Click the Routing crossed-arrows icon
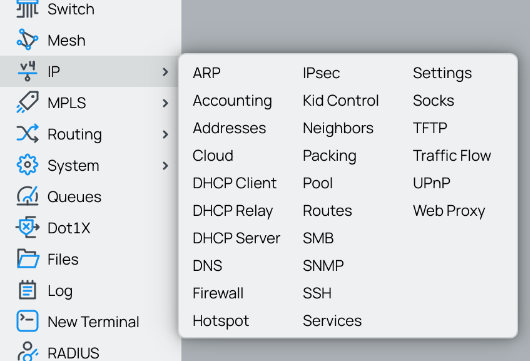 (x=27, y=134)
